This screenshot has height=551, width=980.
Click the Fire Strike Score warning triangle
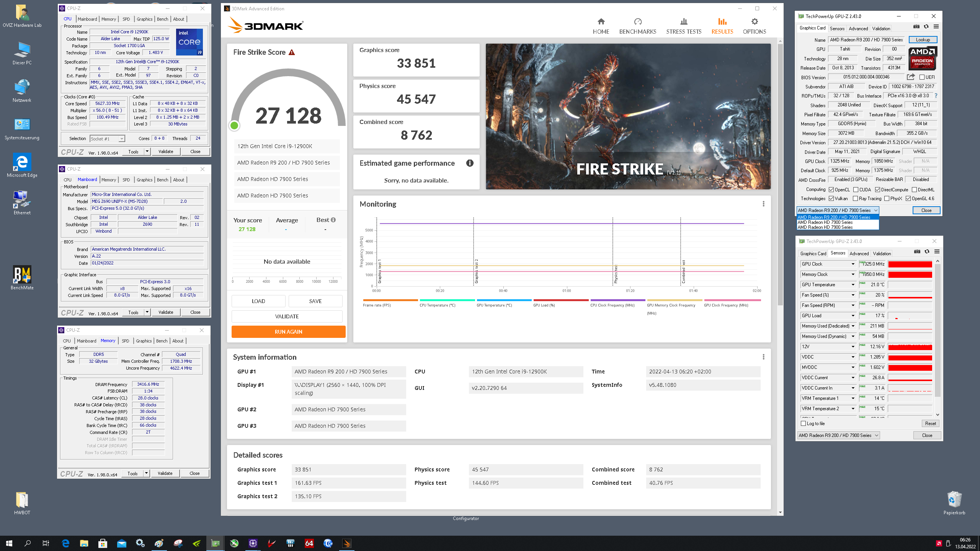point(292,52)
